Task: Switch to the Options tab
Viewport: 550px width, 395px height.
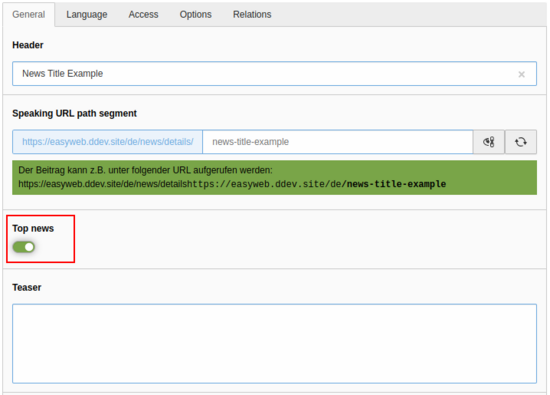Action: click(x=195, y=14)
